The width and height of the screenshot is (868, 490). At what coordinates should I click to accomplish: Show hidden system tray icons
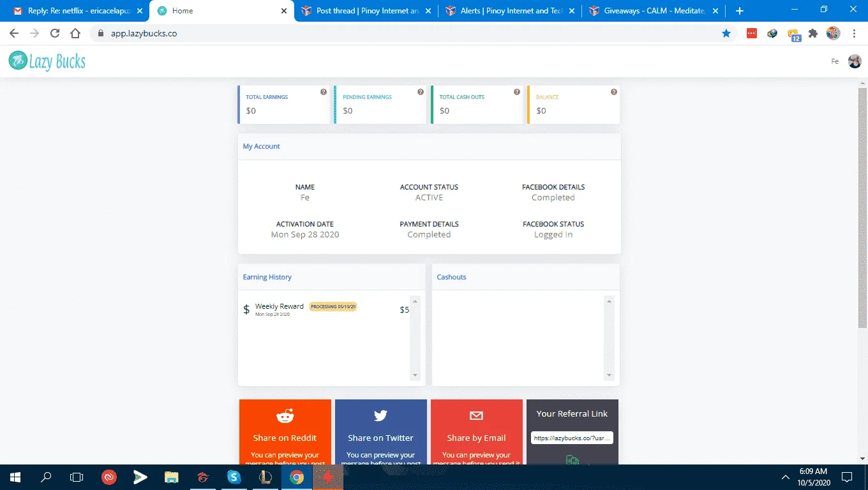pos(786,477)
